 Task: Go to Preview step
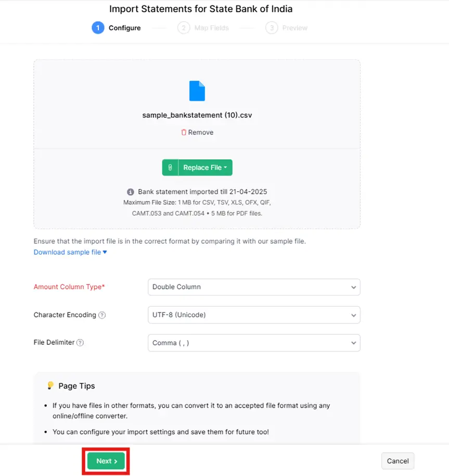pyautogui.click(x=294, y=28)
